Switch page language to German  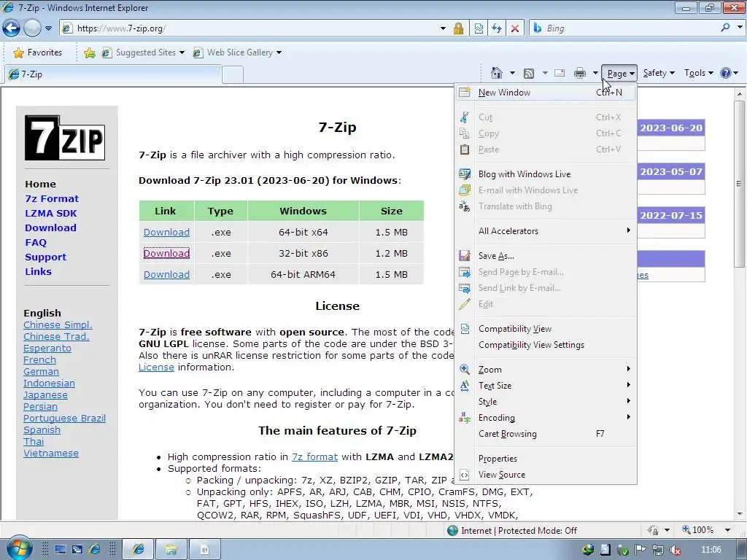point(41,371)
